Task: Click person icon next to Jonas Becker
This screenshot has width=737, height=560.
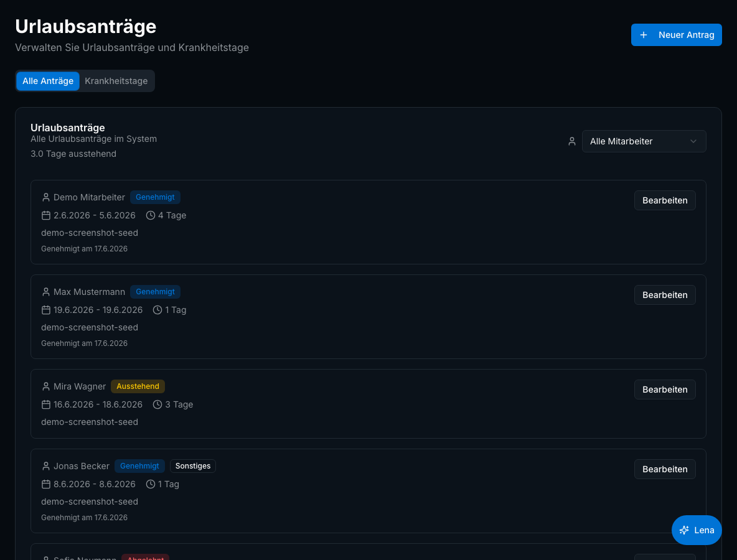Action: click(45, 466)
